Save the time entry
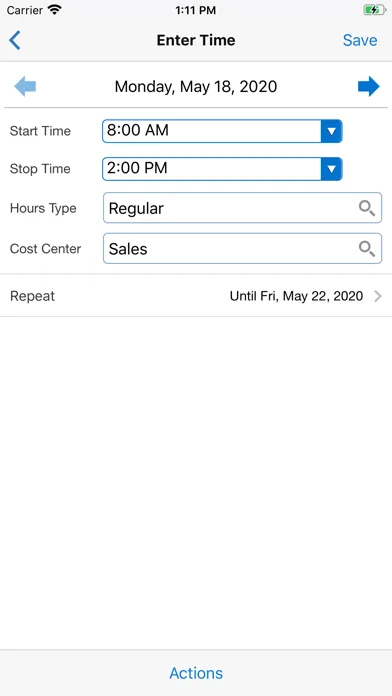The image size is (392, 696). coord(360,40)
